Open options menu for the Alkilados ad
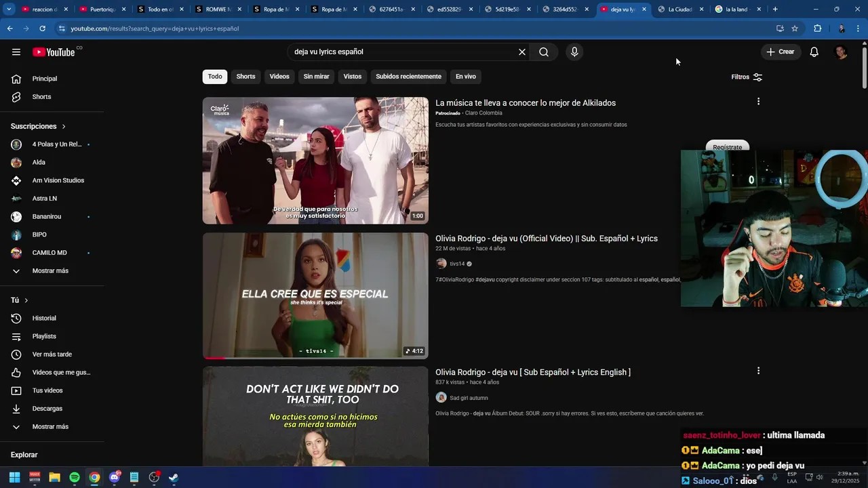The height and width of the screenshot is (488, 868). (x=758, y=102)
